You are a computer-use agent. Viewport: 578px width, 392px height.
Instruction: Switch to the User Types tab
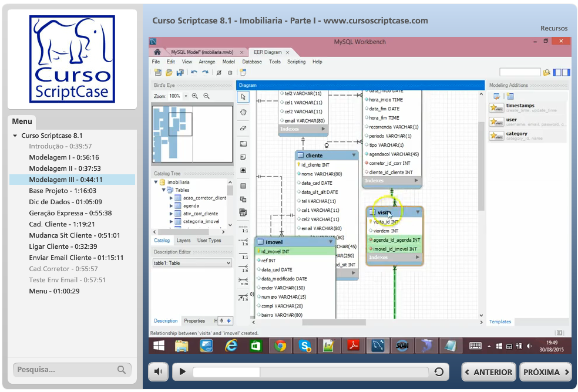(x=209, y=240)
